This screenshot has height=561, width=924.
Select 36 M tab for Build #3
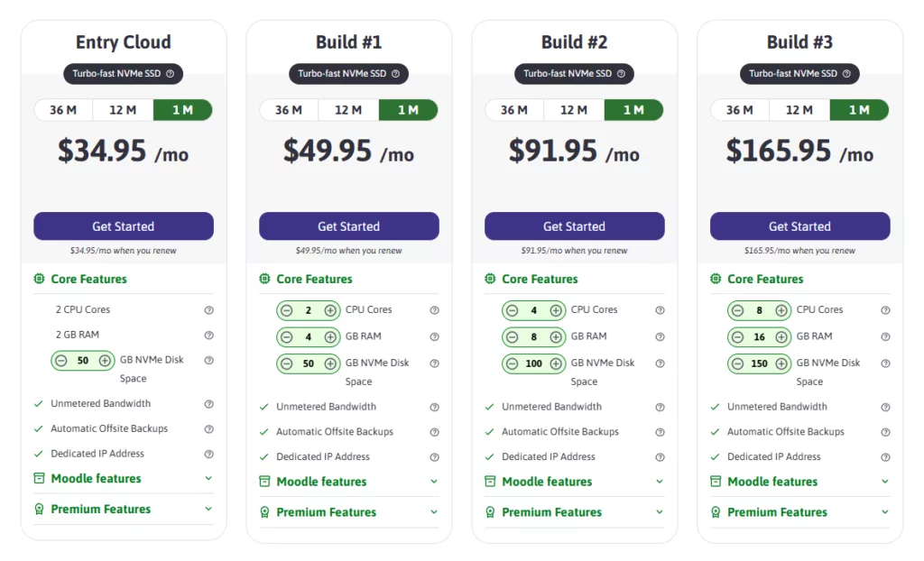[x=740, y=110]
